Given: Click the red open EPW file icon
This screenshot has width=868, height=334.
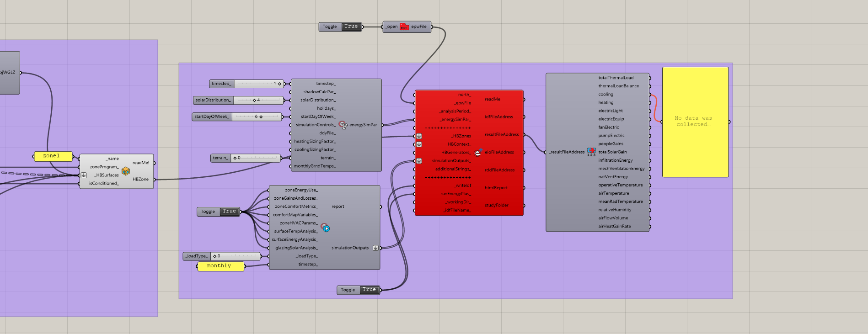Looking at the screenshot, I should click(404, 27).
